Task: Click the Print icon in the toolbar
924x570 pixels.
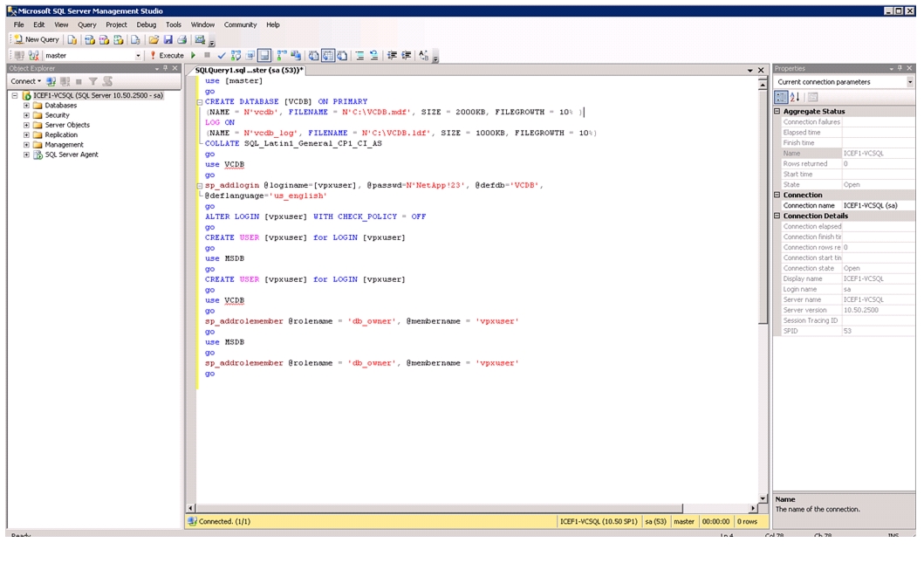Action: [182, 39]
